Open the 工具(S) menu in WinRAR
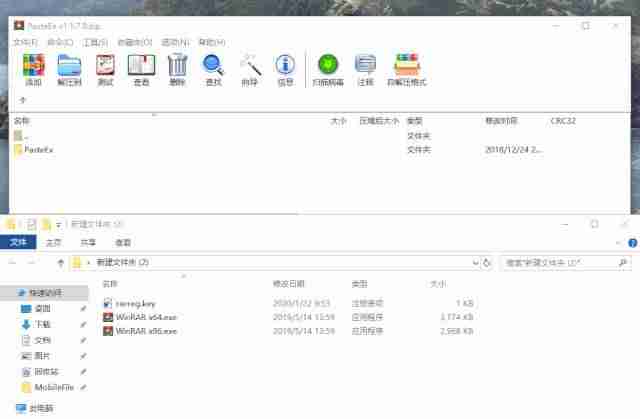640x419 pixels. (95, 42)
